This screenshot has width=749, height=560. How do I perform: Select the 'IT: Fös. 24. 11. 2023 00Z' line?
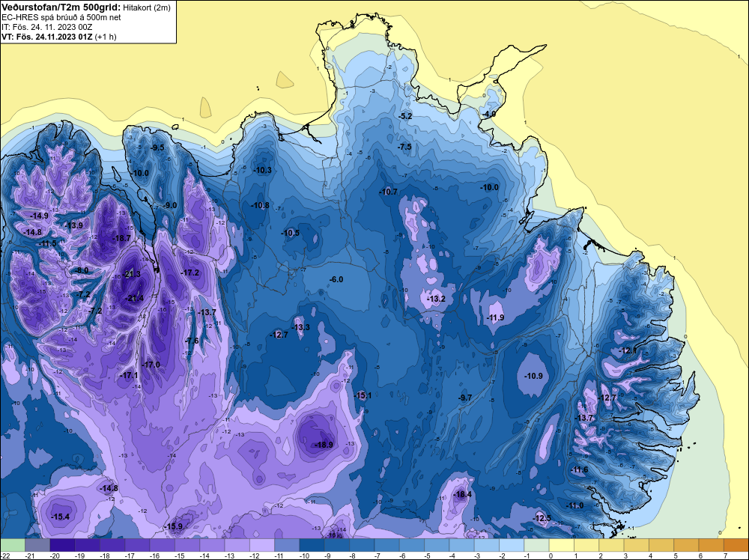46,27
